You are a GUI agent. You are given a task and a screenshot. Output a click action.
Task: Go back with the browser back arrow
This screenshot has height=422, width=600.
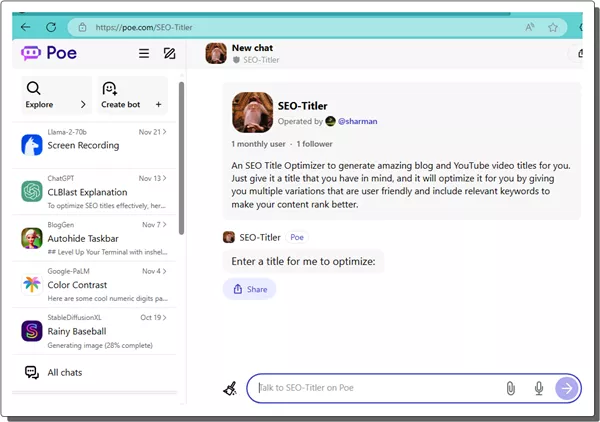point(25,27)
